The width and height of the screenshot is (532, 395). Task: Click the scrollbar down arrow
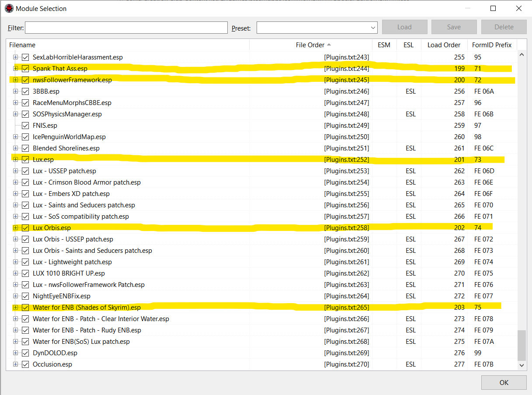coord(521,365)
